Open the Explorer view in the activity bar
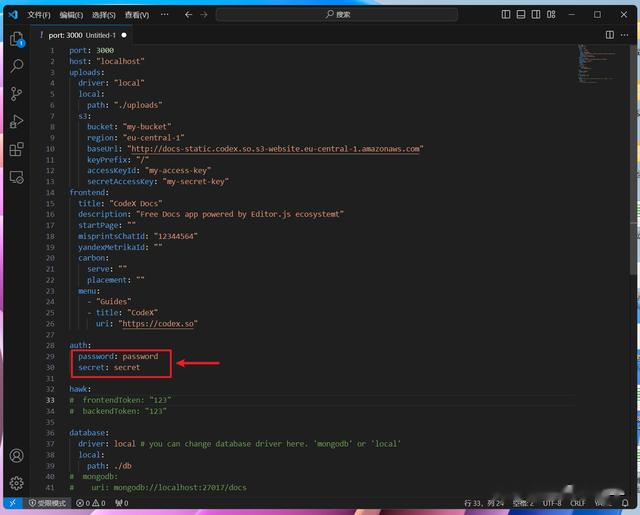The image size is (640, 515). (17, 39)
